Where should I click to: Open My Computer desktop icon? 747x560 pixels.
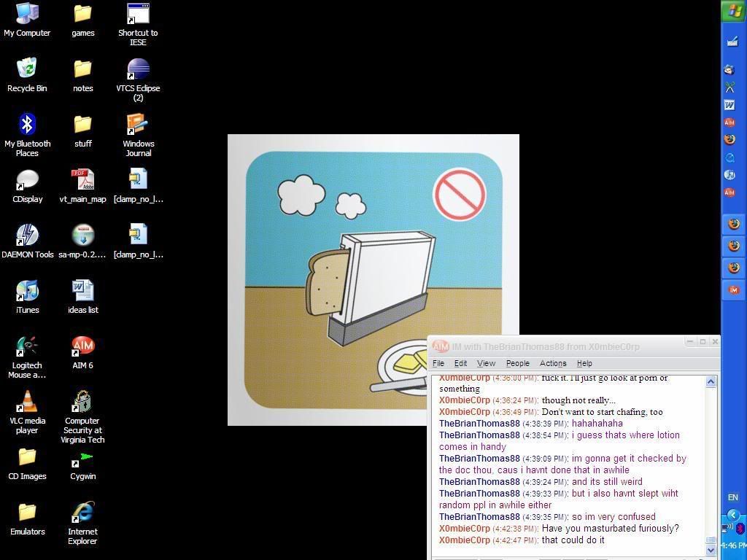coord(27,20)
